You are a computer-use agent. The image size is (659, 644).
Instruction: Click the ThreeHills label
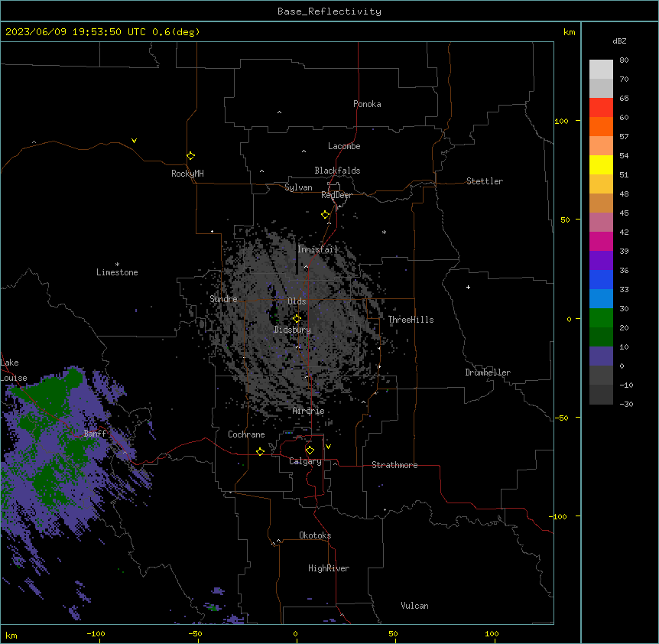(411, 320)
